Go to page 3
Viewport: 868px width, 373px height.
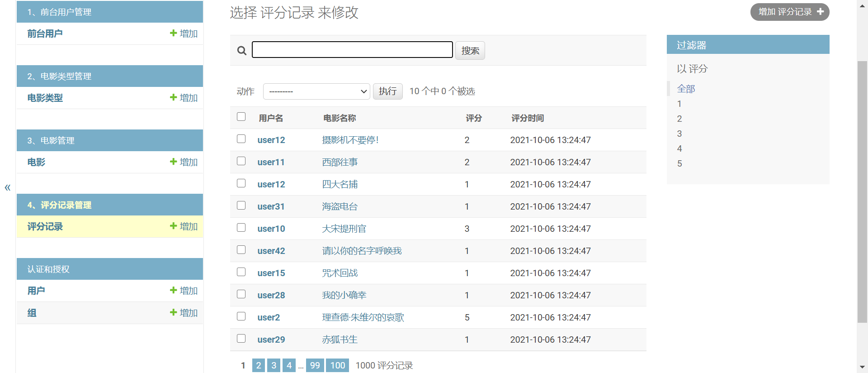pos(274,365)
